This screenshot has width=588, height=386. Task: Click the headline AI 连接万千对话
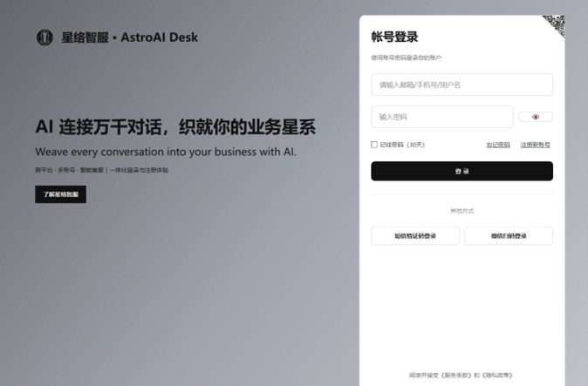(x=100, y=126)
